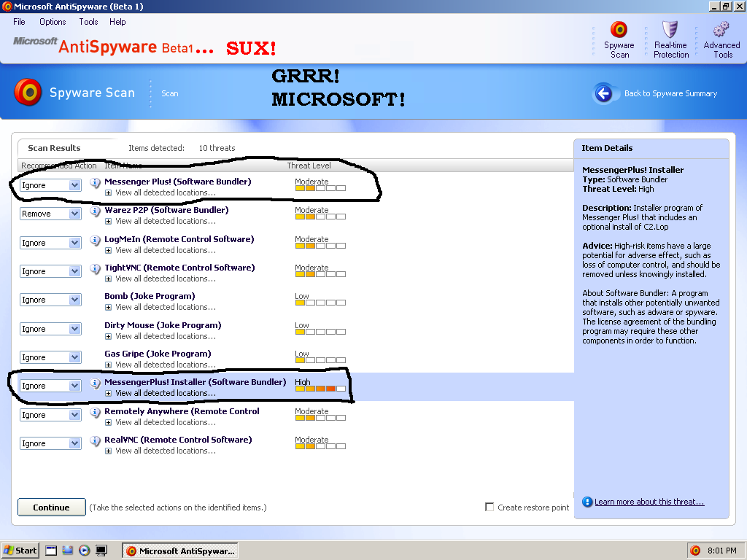The image size is (747, 560).
Task: Expand detected locations for Dirty Mouse
Action: (x=108, y=336)
